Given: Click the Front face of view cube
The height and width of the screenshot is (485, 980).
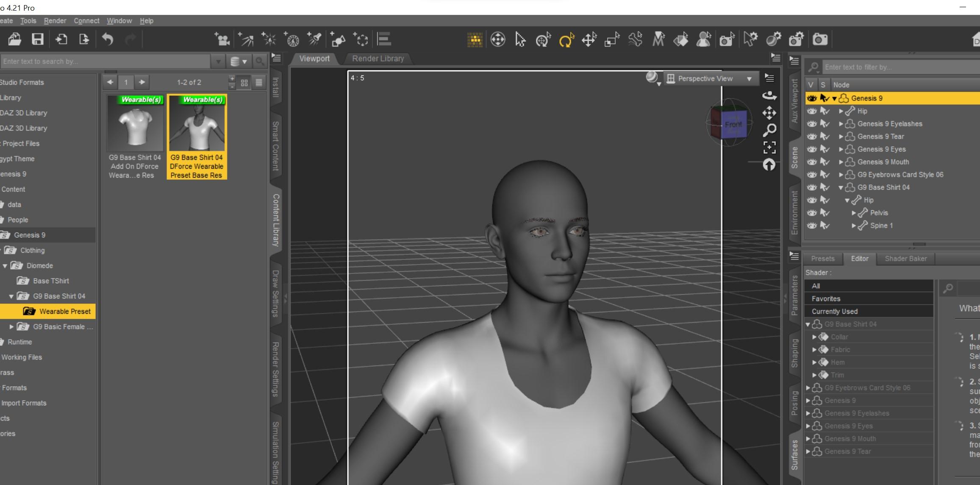Looking at the screenshot, I should (x=733, y=125).
